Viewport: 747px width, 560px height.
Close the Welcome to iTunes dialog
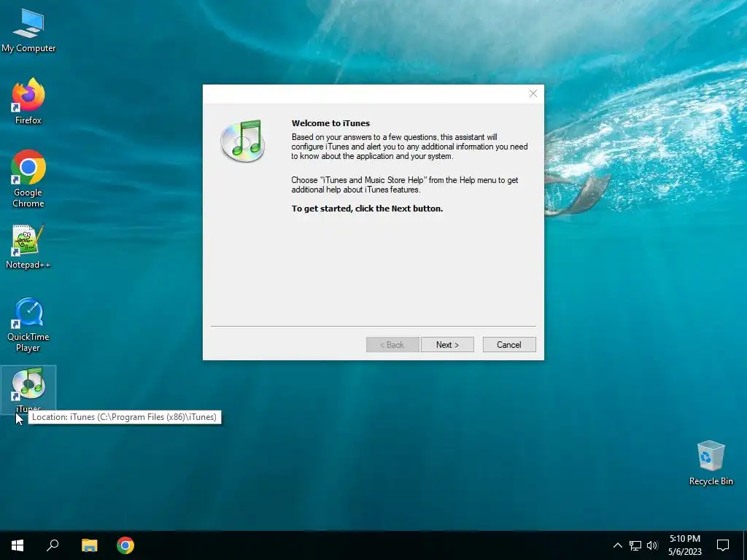[533, 94]
